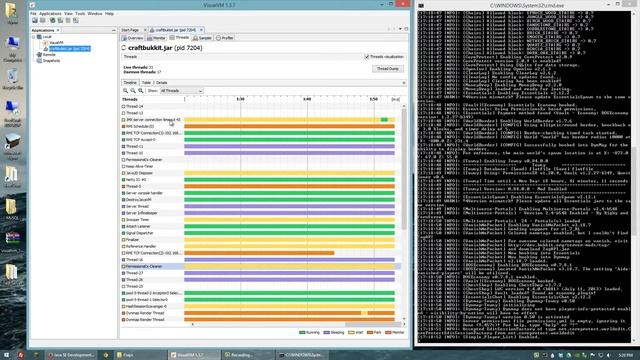The image size is (640, 360).
Task: Click the first icon in VisualVM's toolbar
Action: [35, 20]
